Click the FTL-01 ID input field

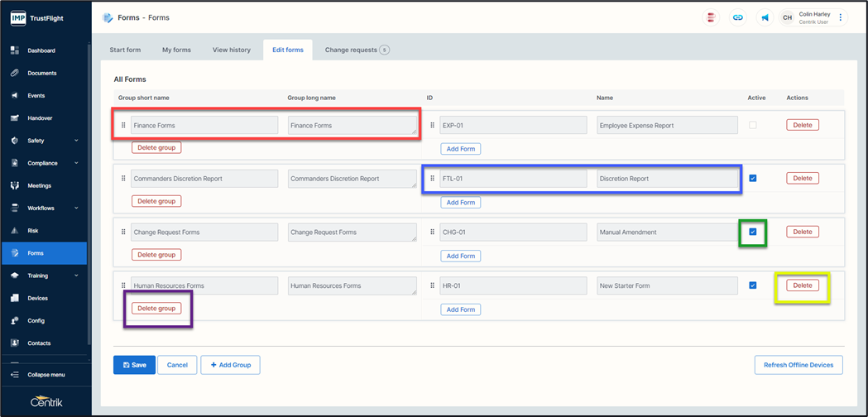[x=512, y=179]
